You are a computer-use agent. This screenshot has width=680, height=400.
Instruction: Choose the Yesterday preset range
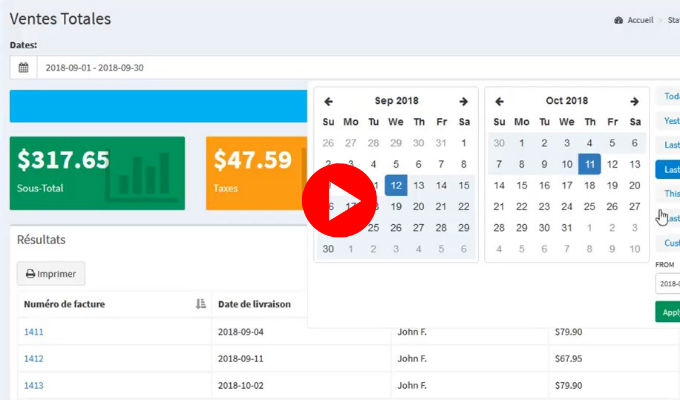click(668, 121)
